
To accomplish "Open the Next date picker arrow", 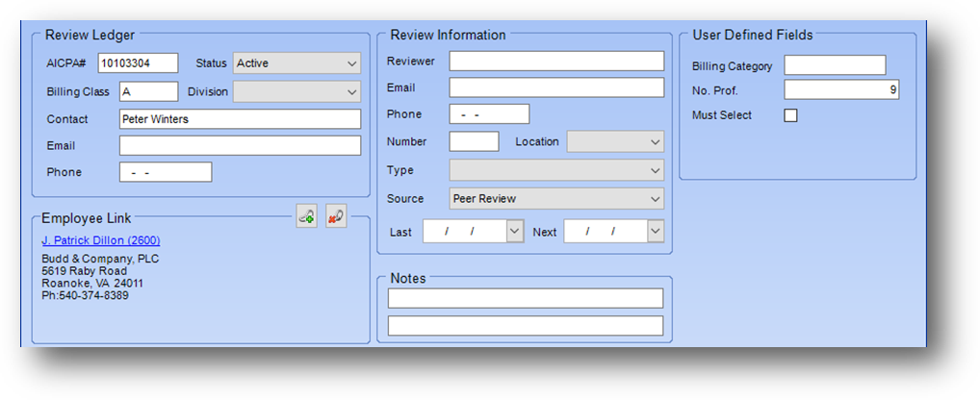I will (x=656, y=231).
